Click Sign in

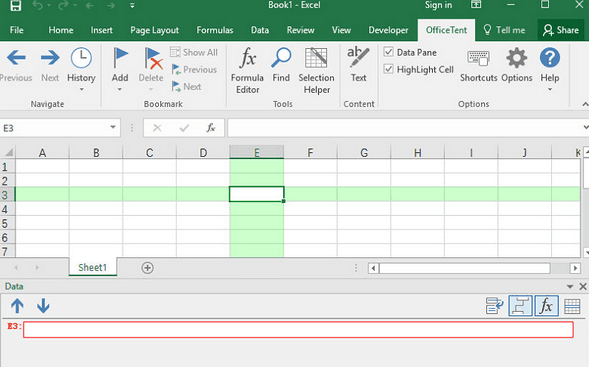coord(438,5)
